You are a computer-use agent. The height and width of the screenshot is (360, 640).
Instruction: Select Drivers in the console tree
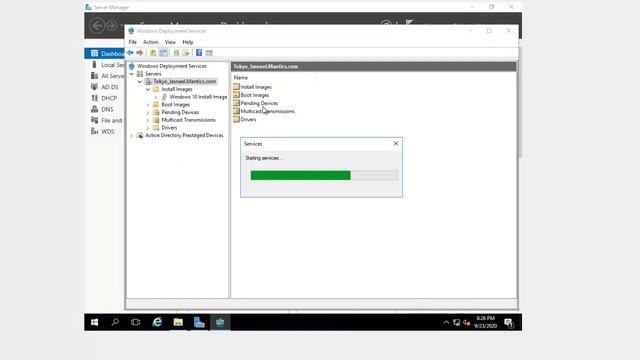click(169, 127)
